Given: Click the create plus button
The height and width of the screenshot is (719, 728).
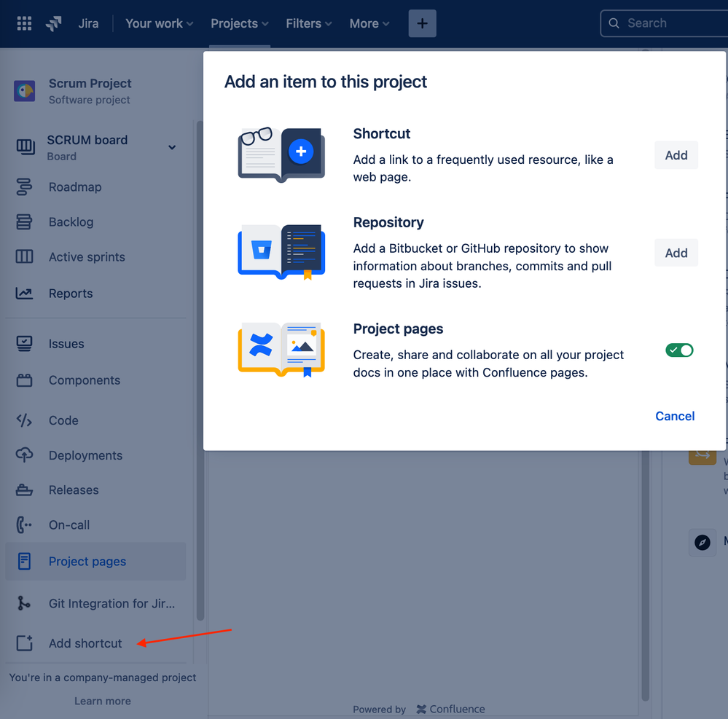Looking at the screenshot, I should click(x=422, y=23).
